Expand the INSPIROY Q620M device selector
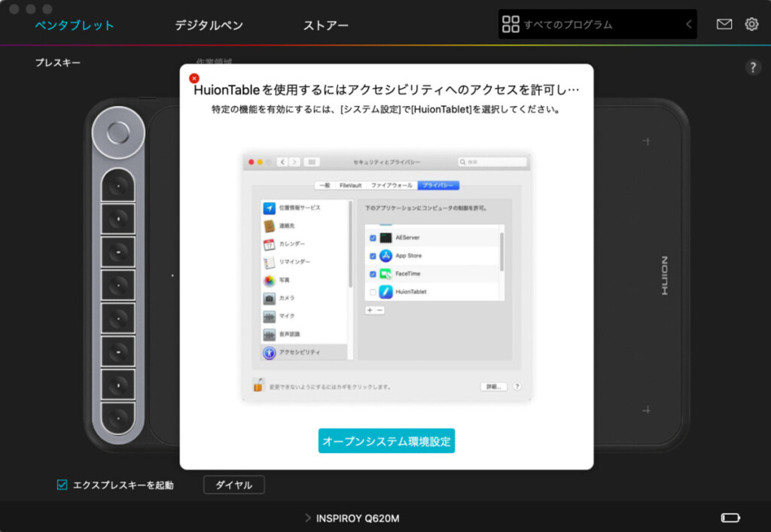The width and height of the screenshot is (771, 532). pos(352,518)
